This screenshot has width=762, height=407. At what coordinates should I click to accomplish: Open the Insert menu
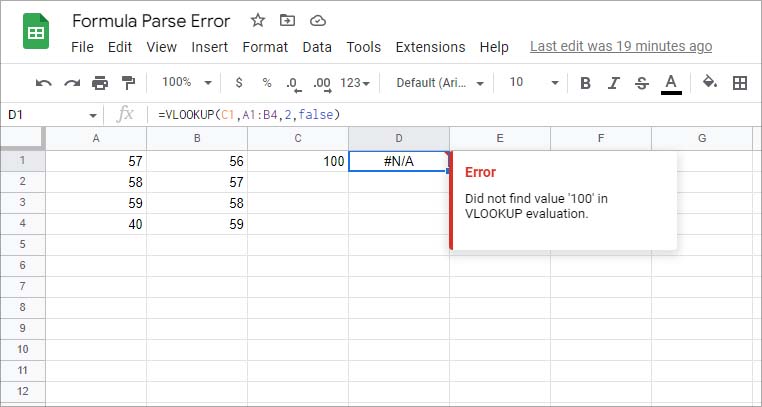click(x=209, y=47)
